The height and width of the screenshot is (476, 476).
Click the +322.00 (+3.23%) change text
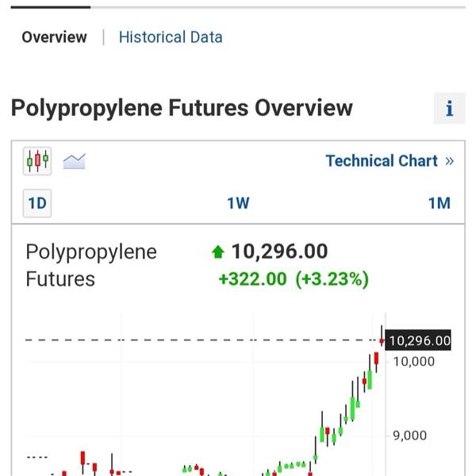[x=294, y=279]
